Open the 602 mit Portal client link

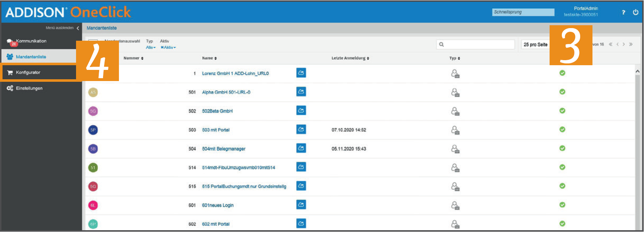(x=216, y=224)
